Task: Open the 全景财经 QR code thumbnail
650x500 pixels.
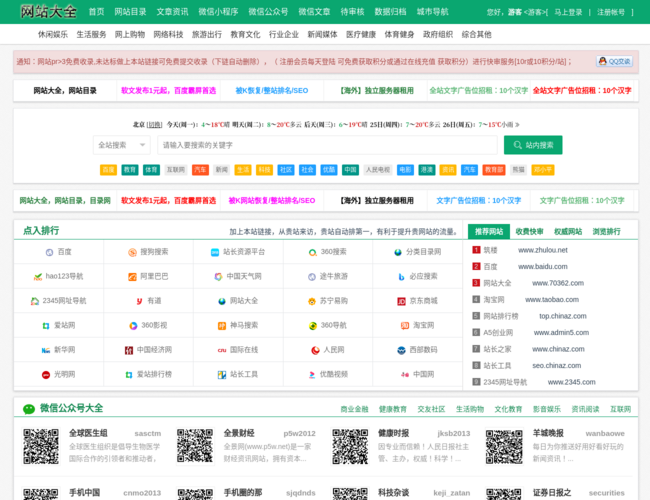Action: pos(195,447)
